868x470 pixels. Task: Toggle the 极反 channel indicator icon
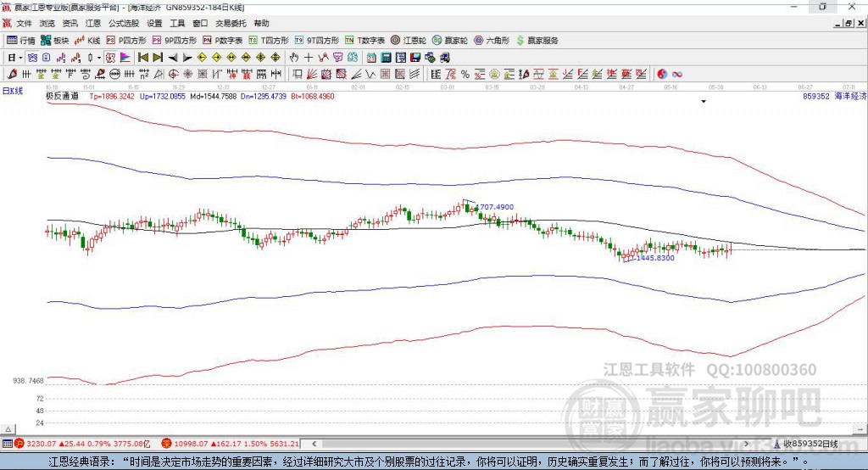pos(111,58)
